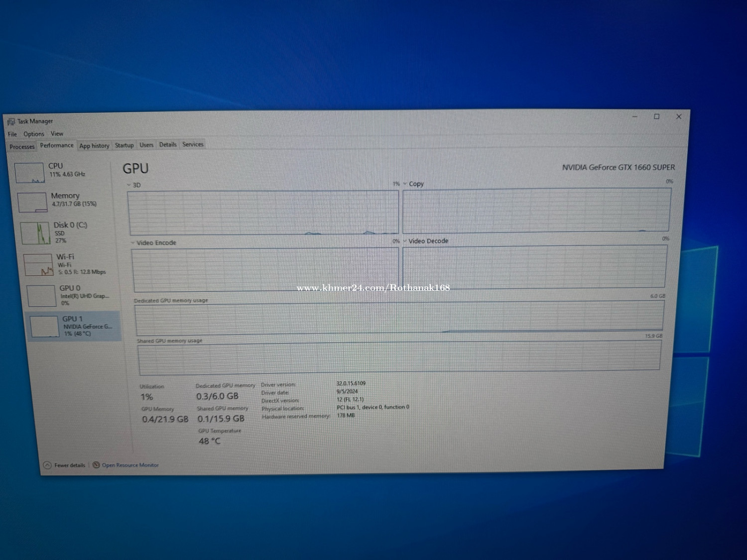The width and height of the screenshot is (747, 560).
Task: Click DirectX version 12 (FL 12.1)
Action: pyautogui.click(x=350, y=399)
